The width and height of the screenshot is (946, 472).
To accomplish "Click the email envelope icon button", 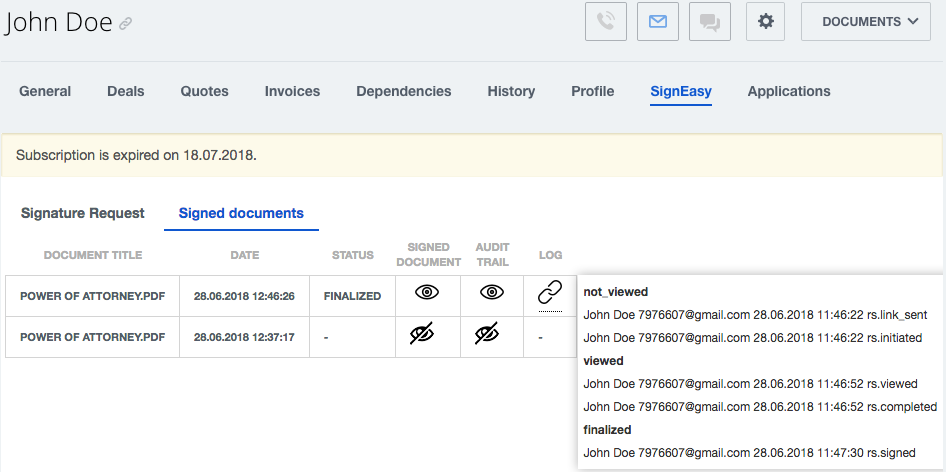I will pyautogui.click(x=658, y=22).
